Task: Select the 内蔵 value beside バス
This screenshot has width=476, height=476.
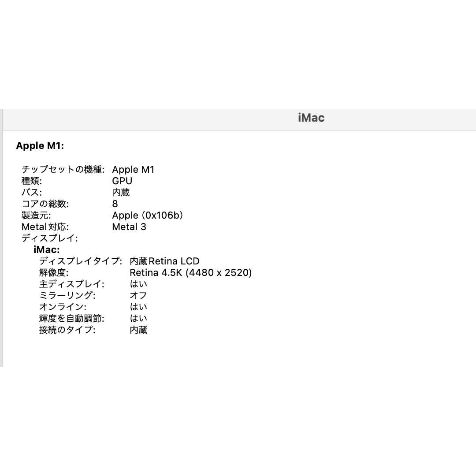Action: click(121, 193)
